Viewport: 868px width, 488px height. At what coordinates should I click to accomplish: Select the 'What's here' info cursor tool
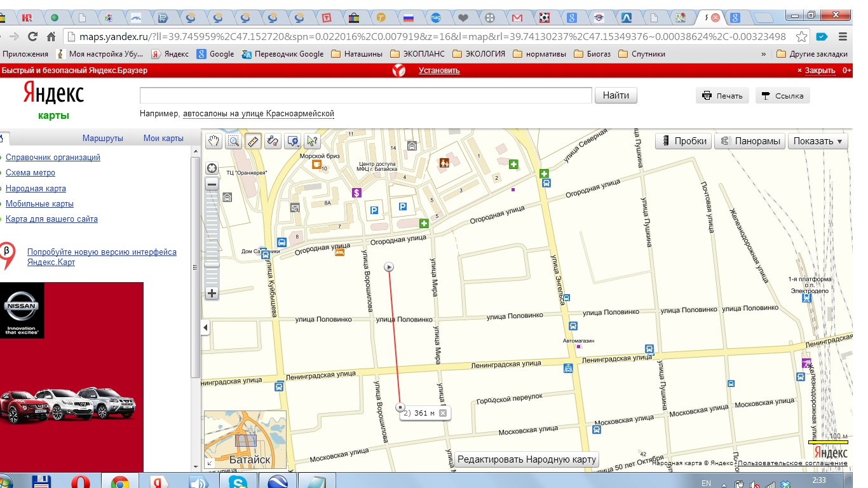click(312, 141)
